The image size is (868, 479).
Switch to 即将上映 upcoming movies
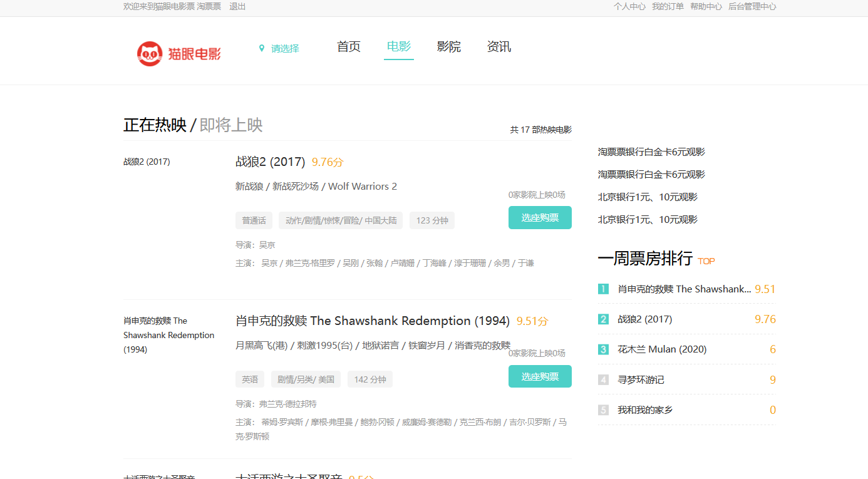[x=231, y=125]
